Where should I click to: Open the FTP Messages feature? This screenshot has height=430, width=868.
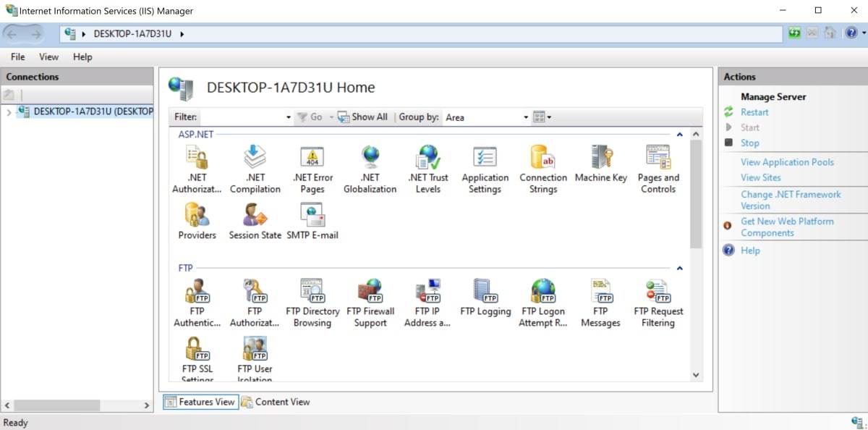click(600, 303)
